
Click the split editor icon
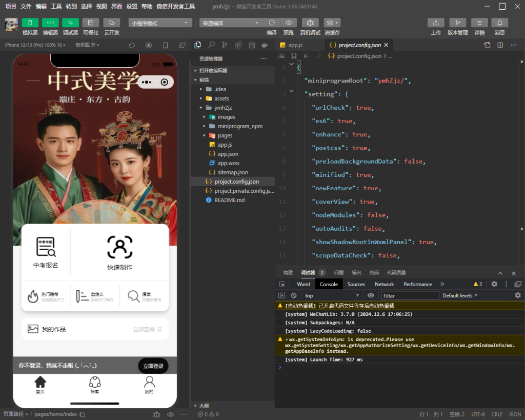click(500, 45)
